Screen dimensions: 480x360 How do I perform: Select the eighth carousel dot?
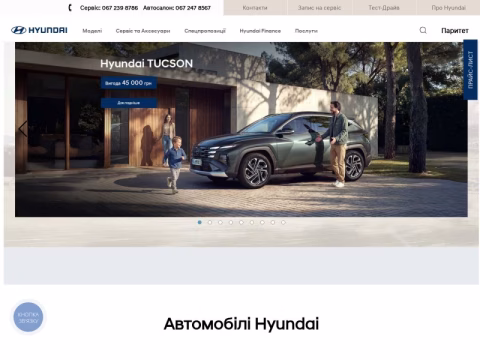pos(273,222)
